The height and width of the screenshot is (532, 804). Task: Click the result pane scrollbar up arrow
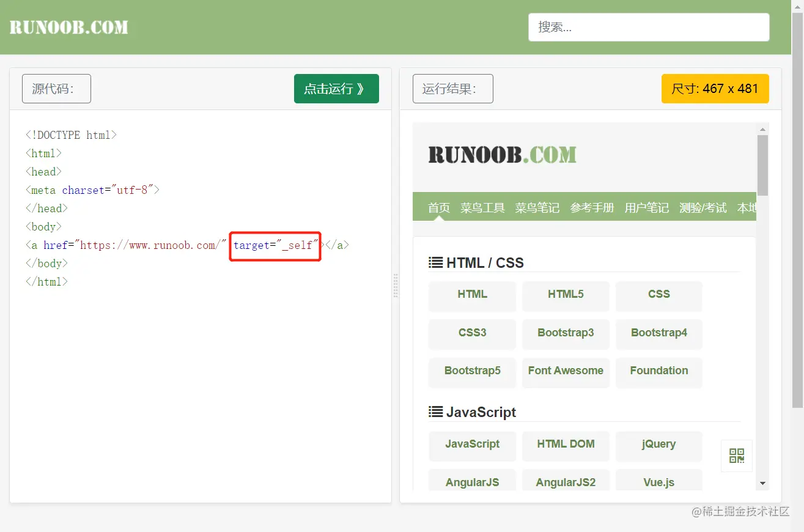tap(762, 129)
